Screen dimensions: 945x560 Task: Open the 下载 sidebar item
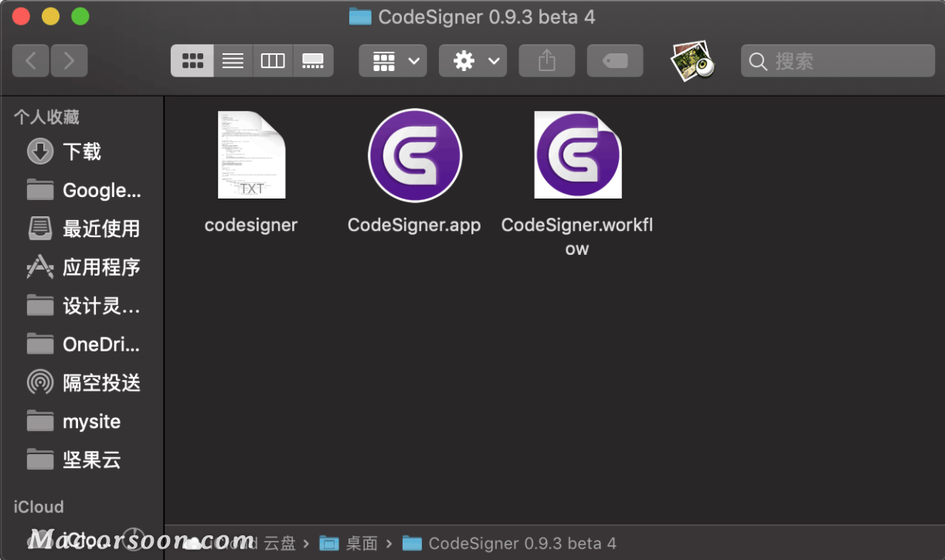click(81, 151)
